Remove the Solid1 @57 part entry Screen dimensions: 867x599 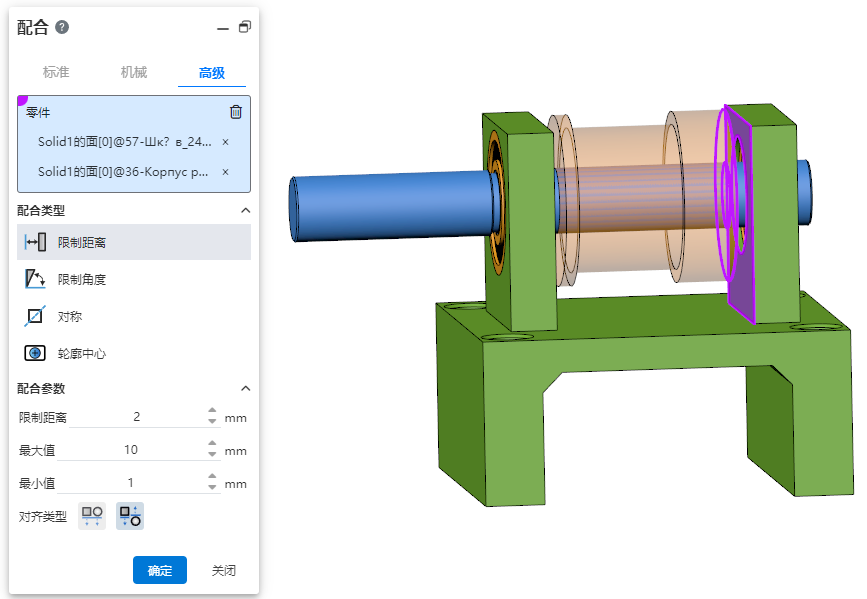[x=226, y=142]
